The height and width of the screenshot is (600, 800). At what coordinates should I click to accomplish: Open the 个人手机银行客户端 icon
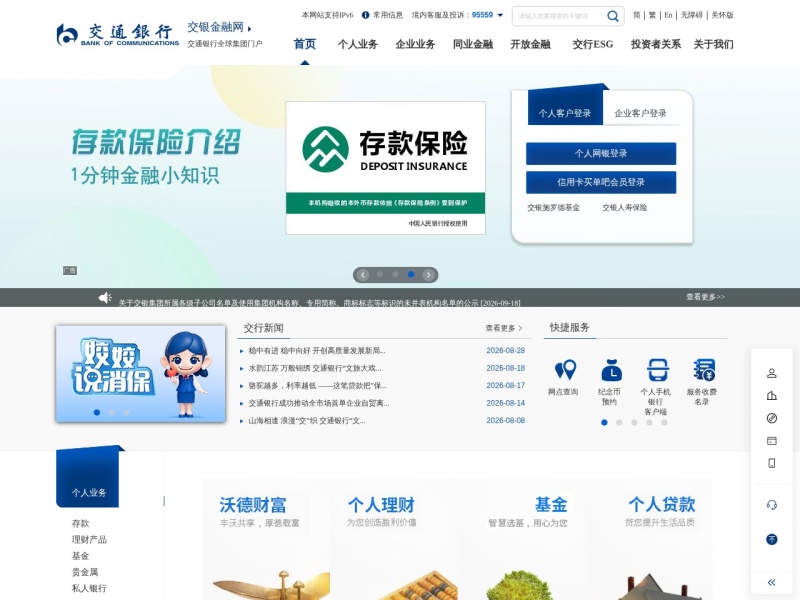[657, 370]
